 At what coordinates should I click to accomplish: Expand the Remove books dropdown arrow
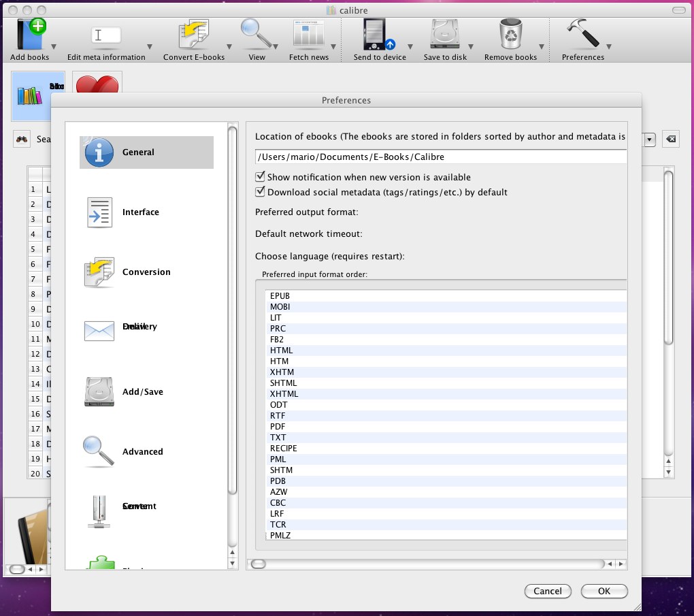click(x=542, y=46)
